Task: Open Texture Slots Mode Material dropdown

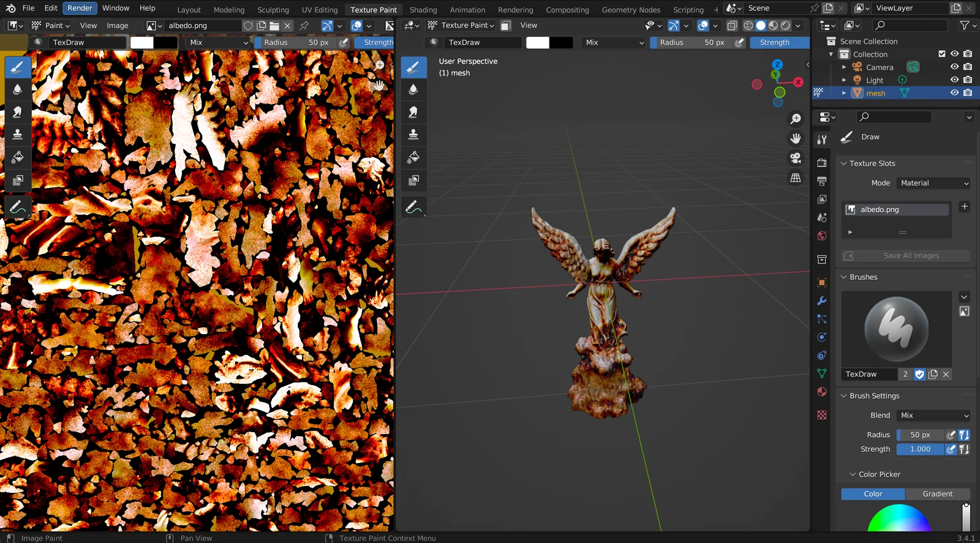Action: 933,183
